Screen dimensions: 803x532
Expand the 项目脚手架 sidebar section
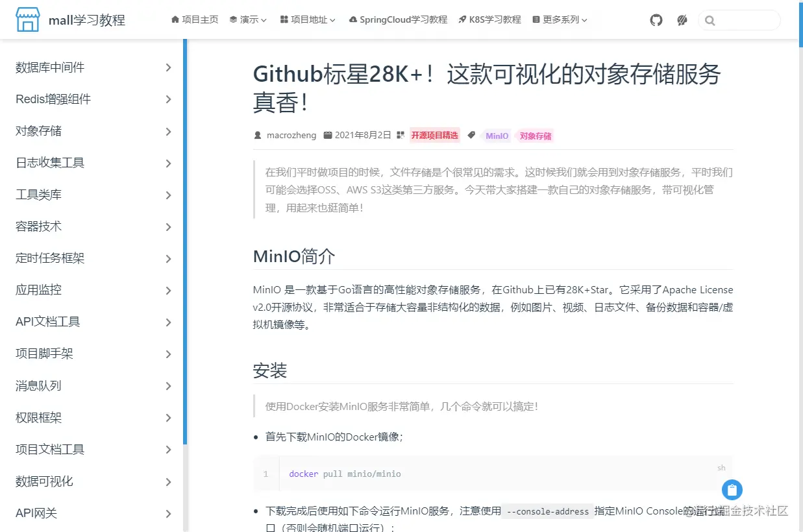(93, 354)
